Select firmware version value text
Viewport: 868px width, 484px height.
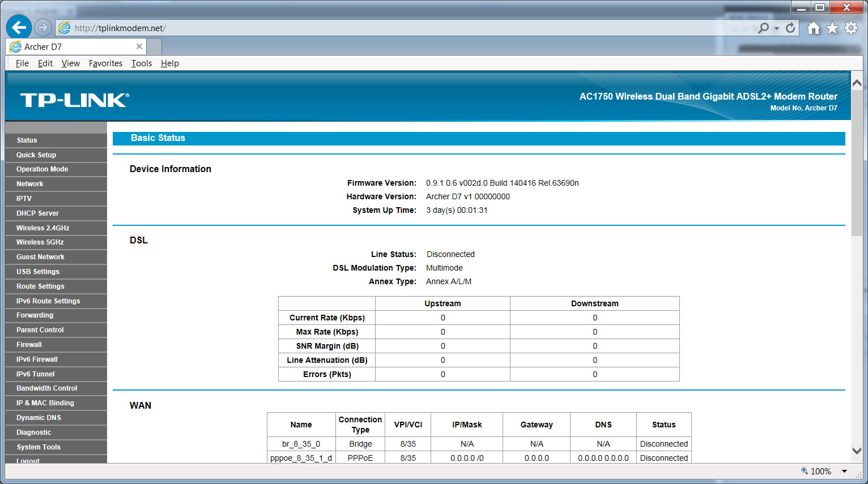(502, 183)
